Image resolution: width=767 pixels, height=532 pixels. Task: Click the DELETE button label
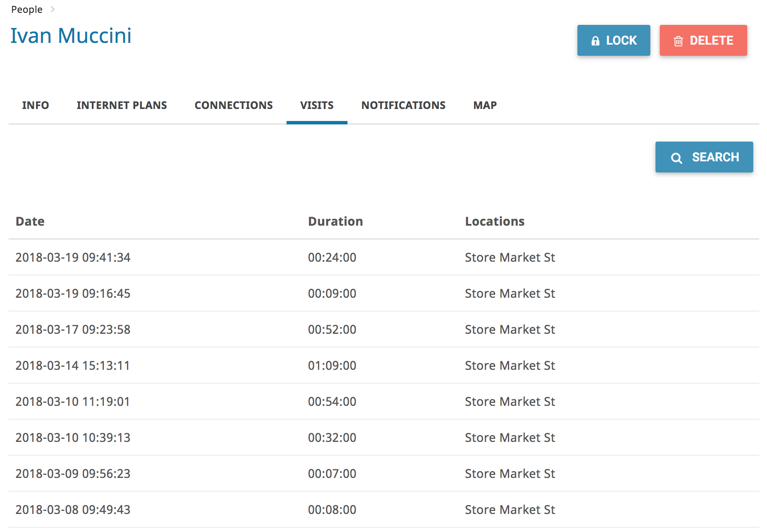click(x=711, y=41)
